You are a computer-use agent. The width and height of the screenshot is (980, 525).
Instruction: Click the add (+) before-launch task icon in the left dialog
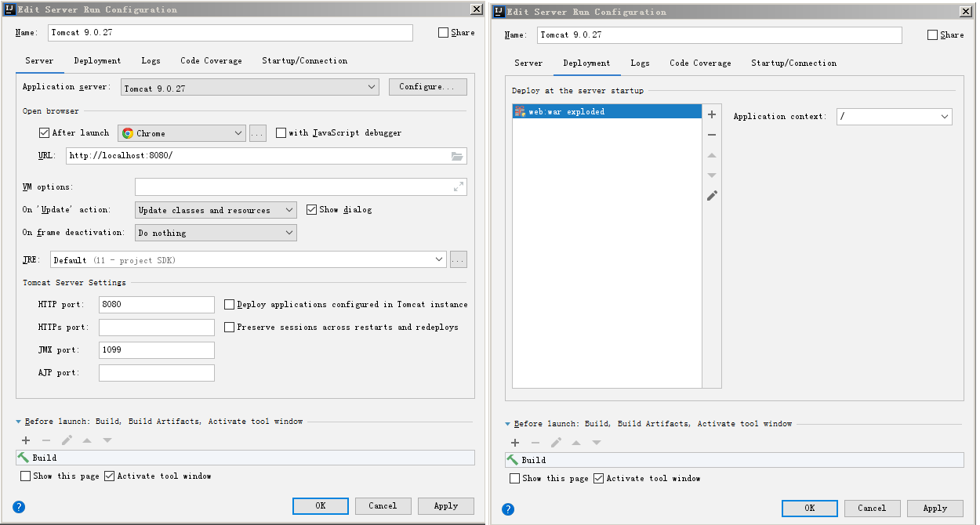pos(26,440)
